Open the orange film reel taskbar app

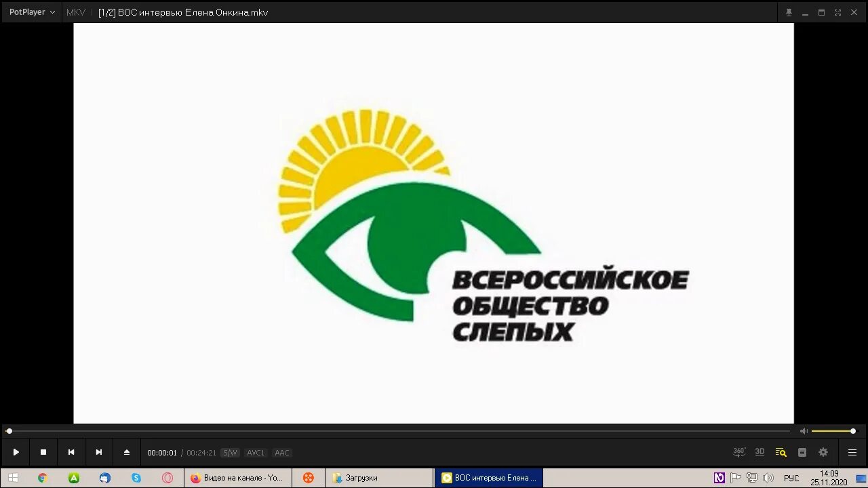click(309, 478)
